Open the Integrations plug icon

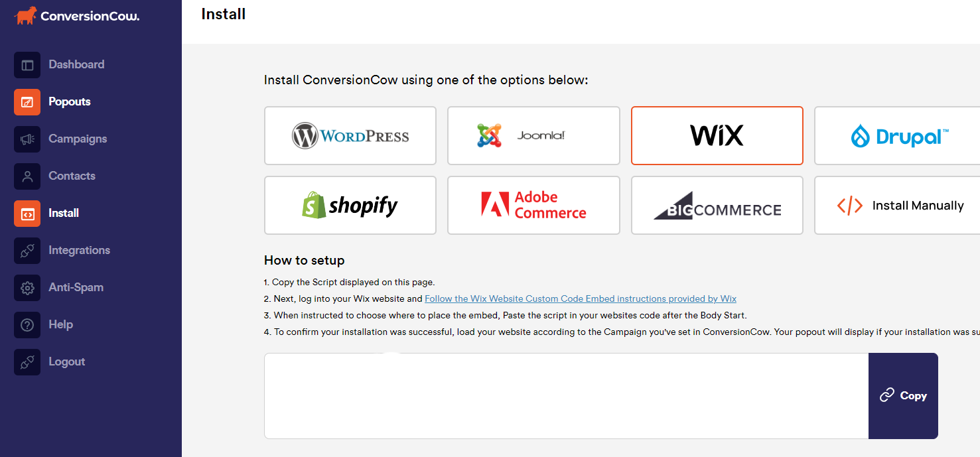pos(27,251)
